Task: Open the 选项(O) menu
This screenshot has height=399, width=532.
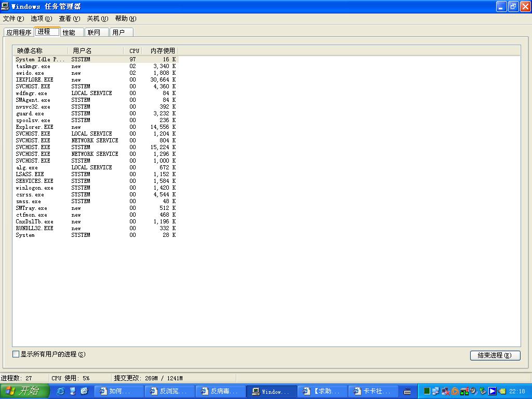Action: coord(42,19)
